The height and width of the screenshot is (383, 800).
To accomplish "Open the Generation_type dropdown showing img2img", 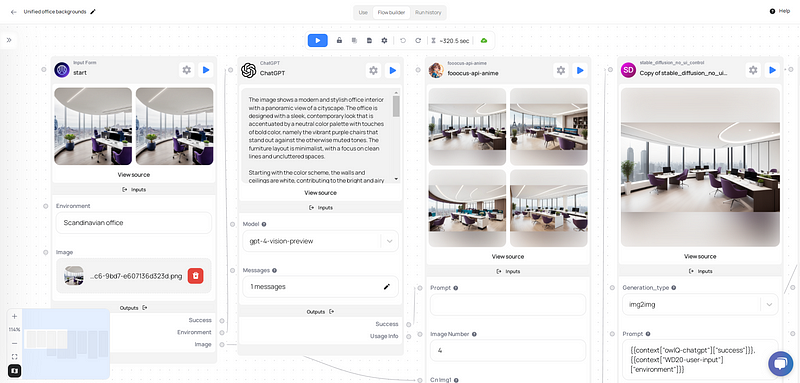I will (700, 304).
